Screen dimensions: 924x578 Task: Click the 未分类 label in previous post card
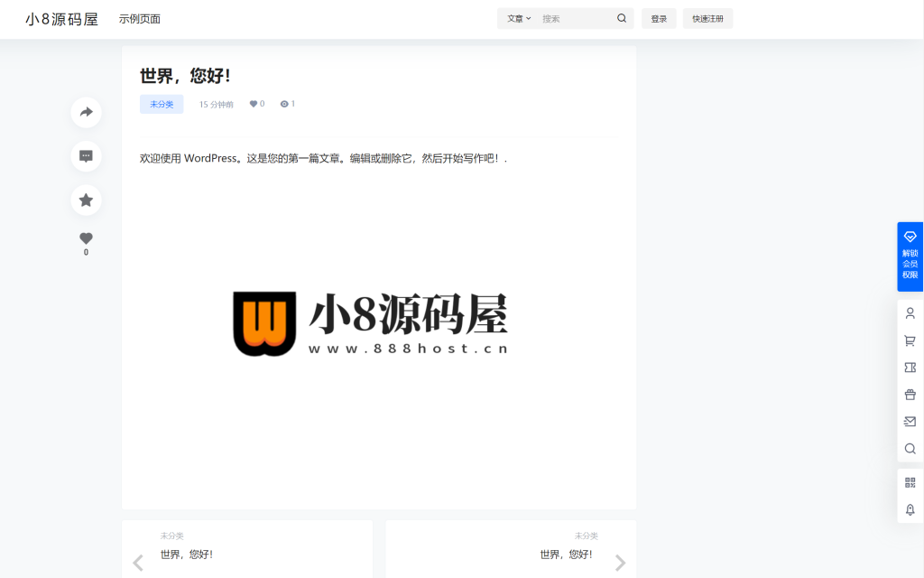pyautogui.click(x=172, y=536)
